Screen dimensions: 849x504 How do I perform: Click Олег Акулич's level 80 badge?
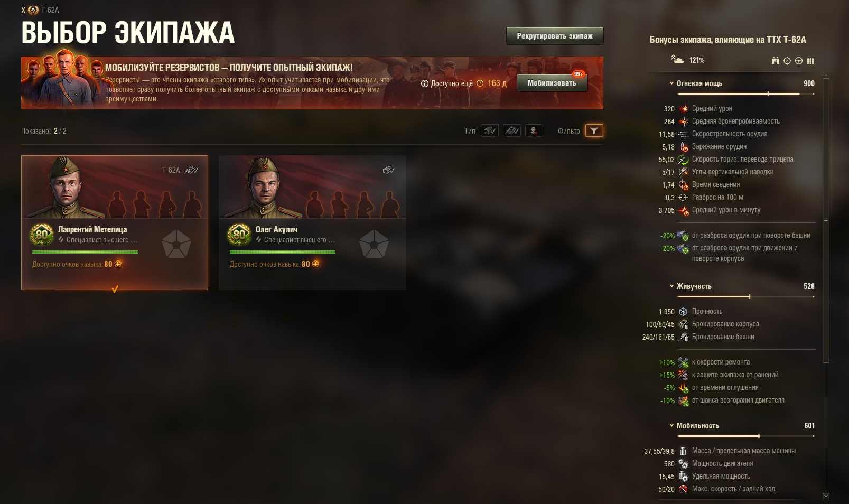click(239, 234)
